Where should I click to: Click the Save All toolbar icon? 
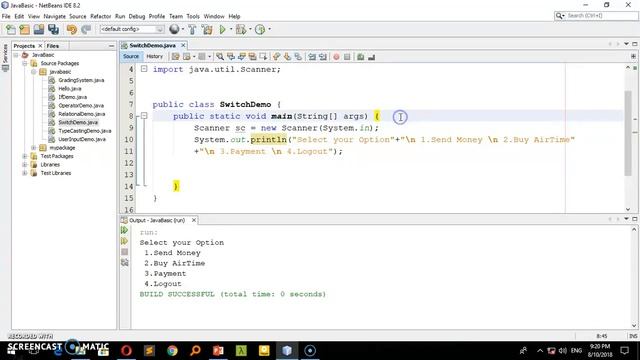(x=53, y=29)
